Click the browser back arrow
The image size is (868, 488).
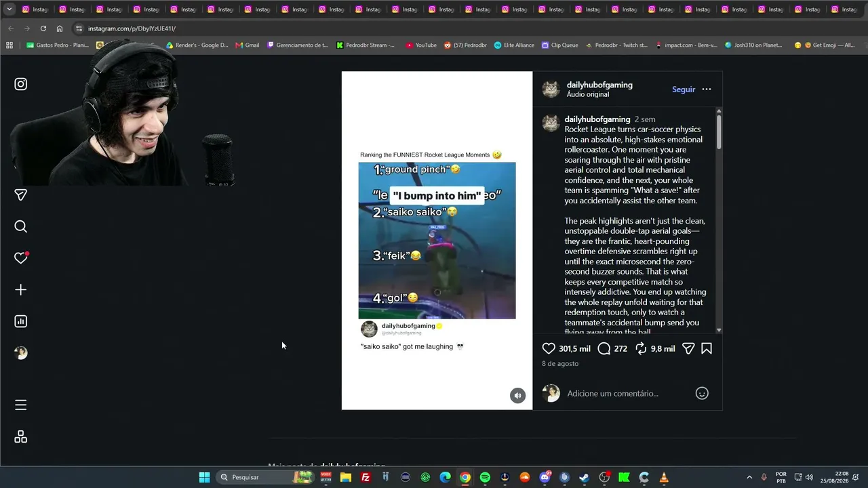10,28
